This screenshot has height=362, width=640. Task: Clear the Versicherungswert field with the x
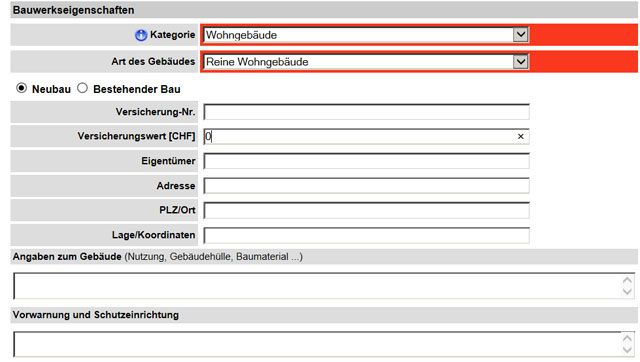click(520, 136)
